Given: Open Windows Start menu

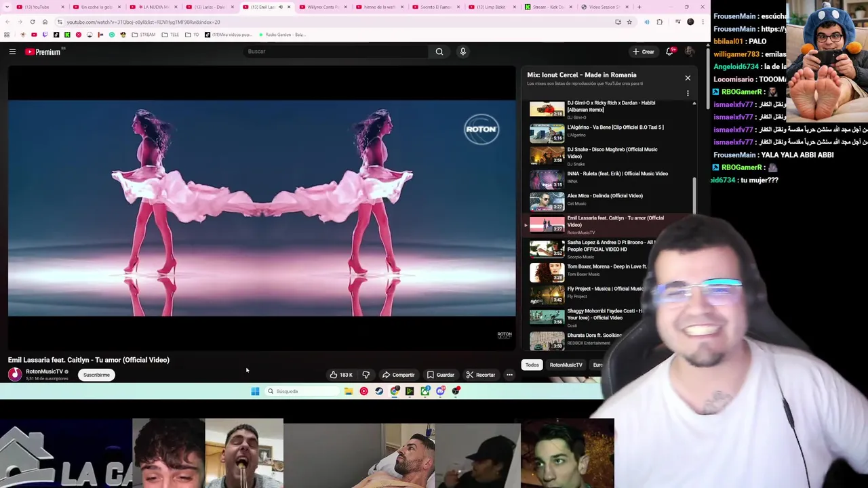Looking at the screenshot, I should pyautogui.click(x=255, y=391).
